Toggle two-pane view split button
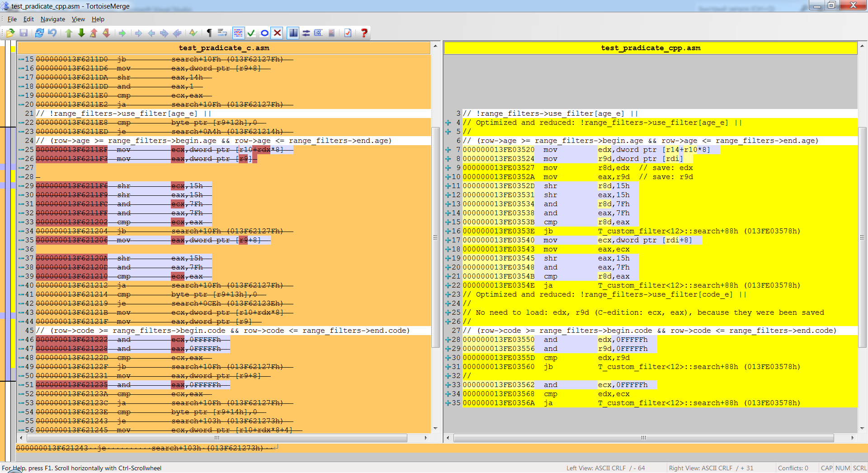The width and height of the screenshot is (868, 473). tap(293, 33)
